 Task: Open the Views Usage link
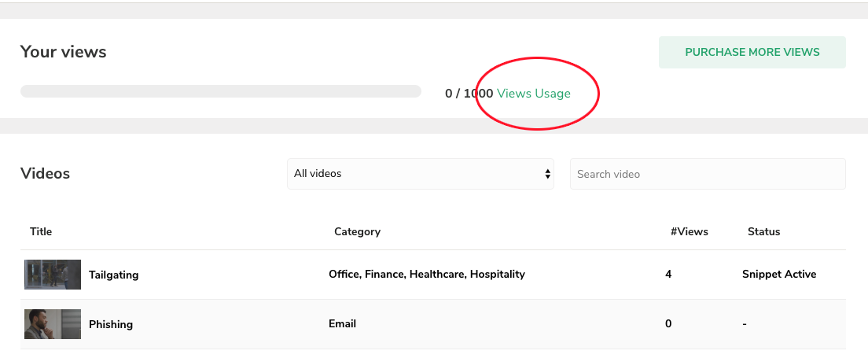pyautogui.click(x=534, y=93)
